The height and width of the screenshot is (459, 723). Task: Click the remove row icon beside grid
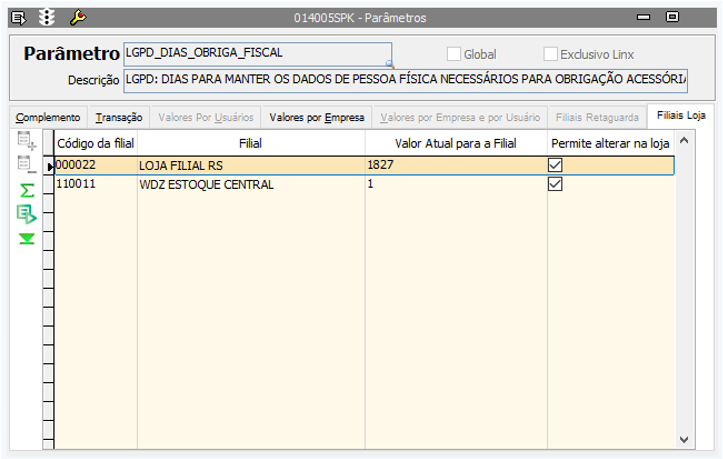tap(27, 165)
